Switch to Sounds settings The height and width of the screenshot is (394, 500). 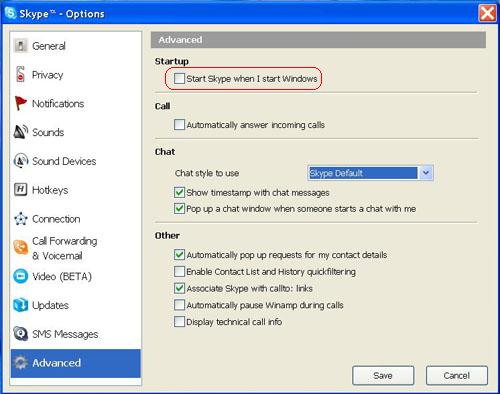click(x=76, y=132)
